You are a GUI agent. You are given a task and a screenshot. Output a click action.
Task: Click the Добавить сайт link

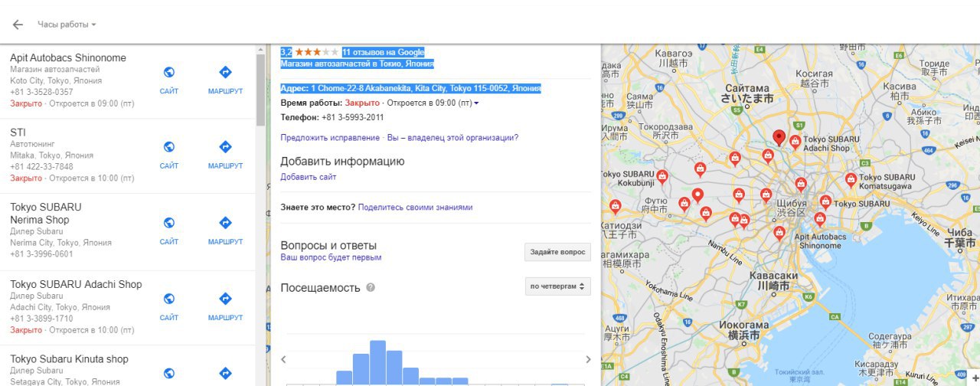pyautogui.click(x=308, y=177)
